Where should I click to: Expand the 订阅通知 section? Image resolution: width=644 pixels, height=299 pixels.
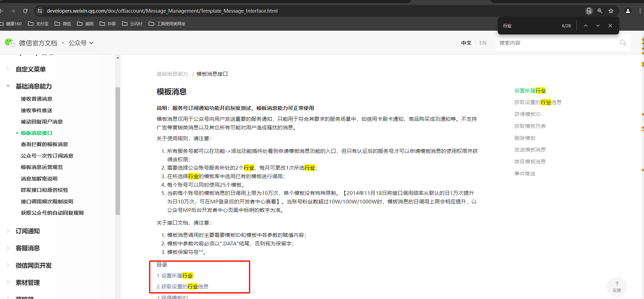(23, 231)
